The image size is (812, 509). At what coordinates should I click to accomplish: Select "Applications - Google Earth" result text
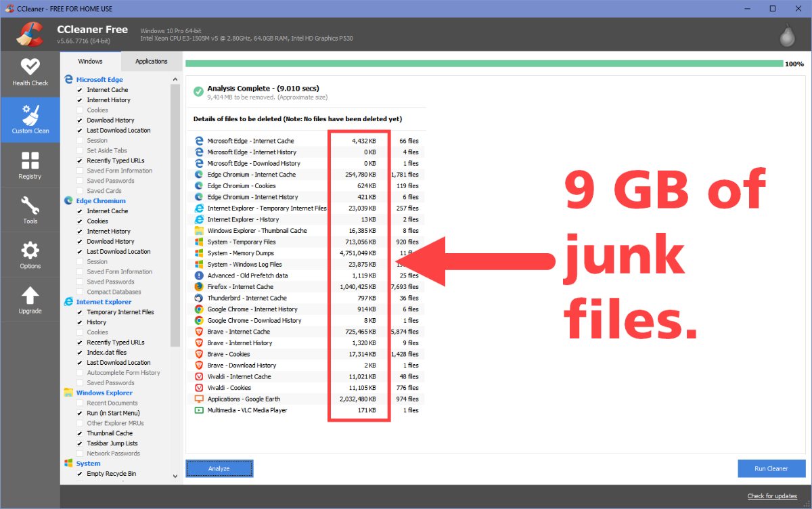pos(244,399)
